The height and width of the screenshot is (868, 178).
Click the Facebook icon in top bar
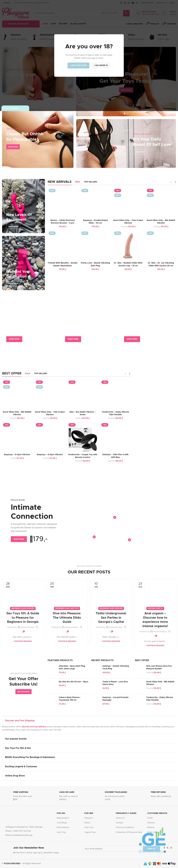pos(121,3)
